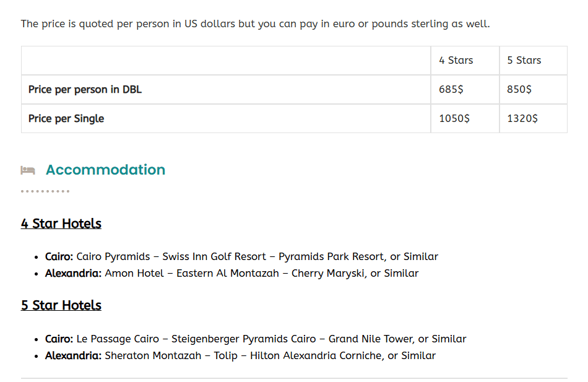Viewport: 588px width, 382px height.
Task: Select the 1050$ single price cell
Action: [454, 118]
